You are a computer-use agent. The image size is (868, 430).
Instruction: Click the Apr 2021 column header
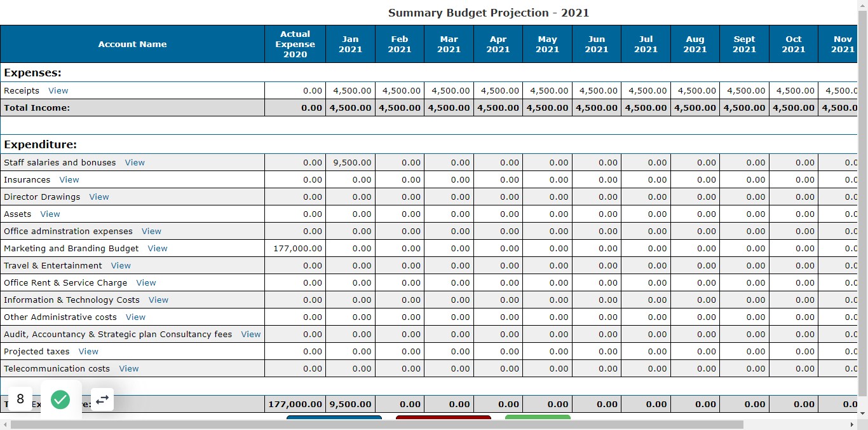tap(498, 44)
